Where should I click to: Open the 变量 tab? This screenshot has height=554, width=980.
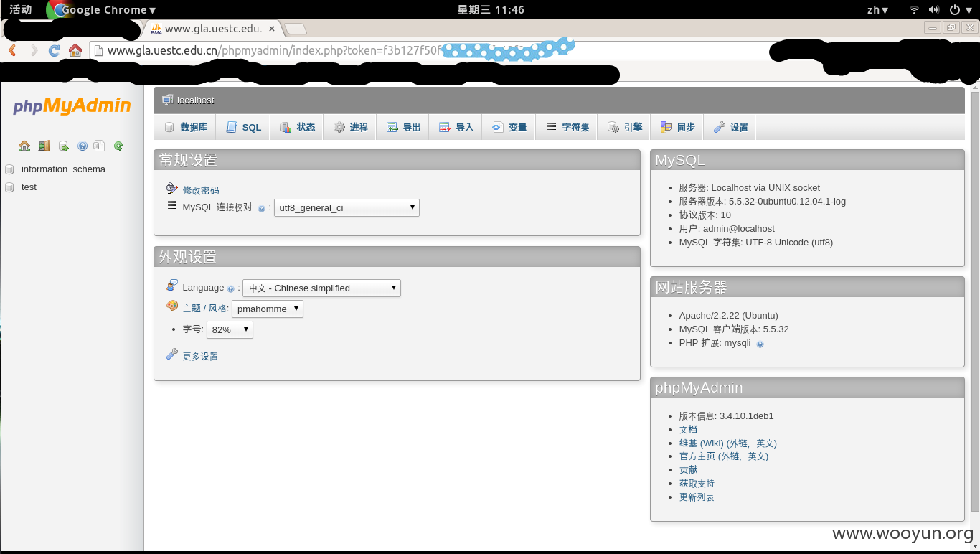[x=509, y=127]
